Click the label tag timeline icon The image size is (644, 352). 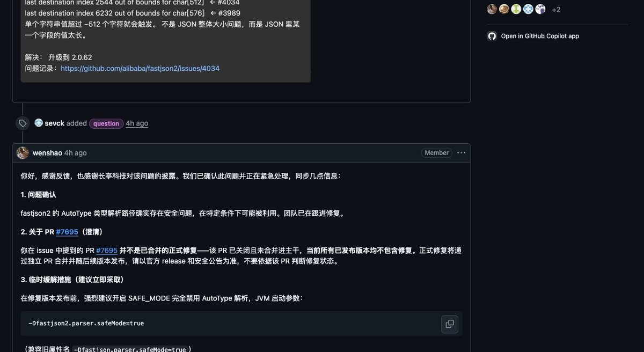click(x=23, y=123)
